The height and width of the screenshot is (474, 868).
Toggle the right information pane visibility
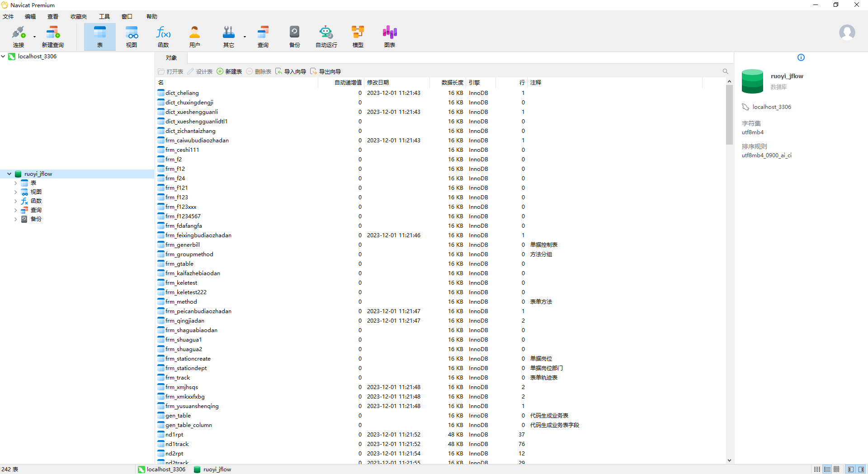[861, 469]
